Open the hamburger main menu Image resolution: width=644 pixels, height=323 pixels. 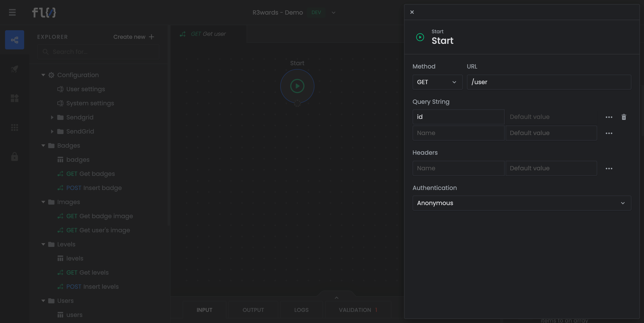[12, 12]
